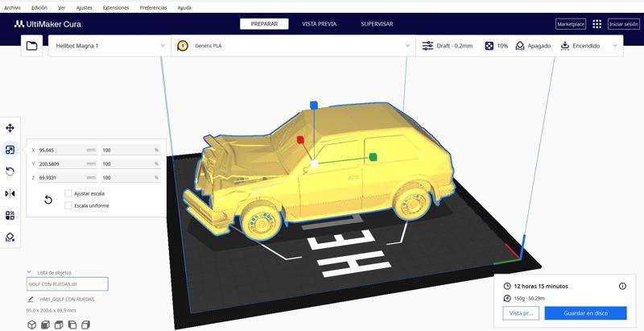644x331 pixels.
Task: Click the 12 horas 15 minutos estimate
Action: pos(541,286)
